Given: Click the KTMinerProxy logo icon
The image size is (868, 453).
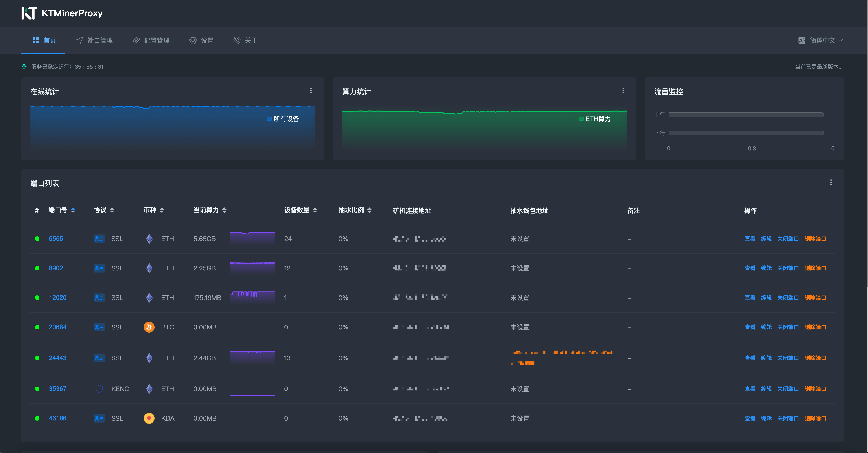Looking at the screenshot, I should 29,13.
